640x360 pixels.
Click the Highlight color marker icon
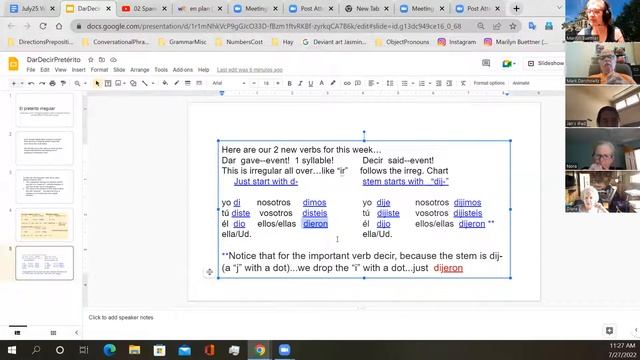point(333,83)
